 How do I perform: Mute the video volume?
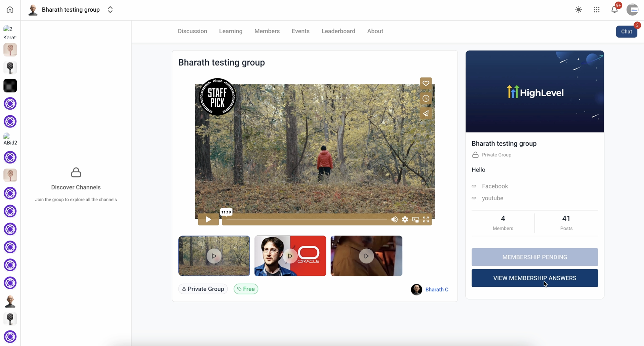pos(394,220)
